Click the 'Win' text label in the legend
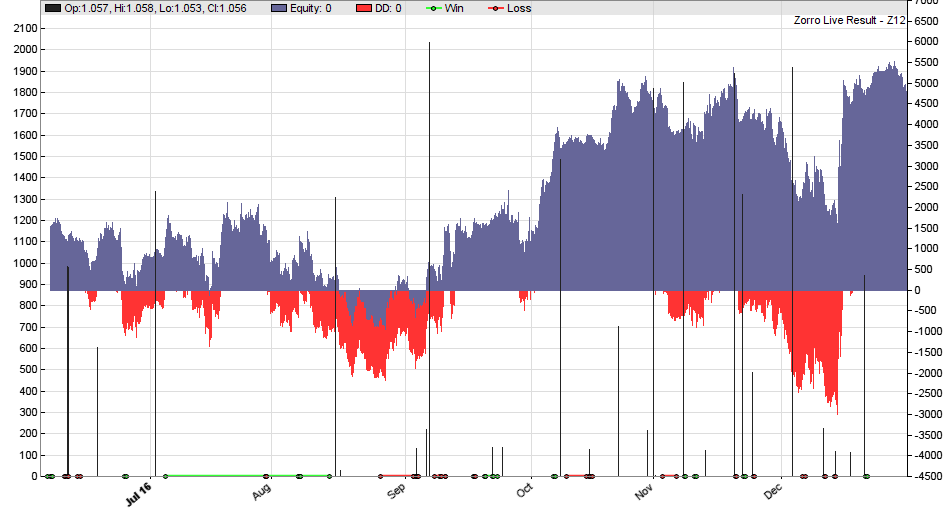The width and height of the screenshot is (947, 513). 456,8
